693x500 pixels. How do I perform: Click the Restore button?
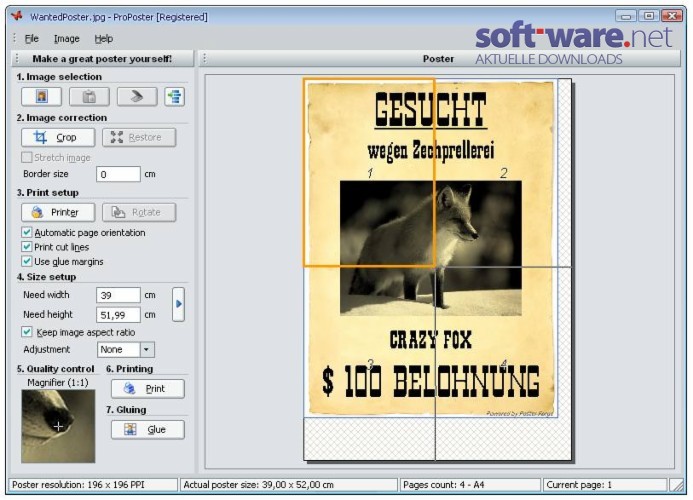coord(139,137)
